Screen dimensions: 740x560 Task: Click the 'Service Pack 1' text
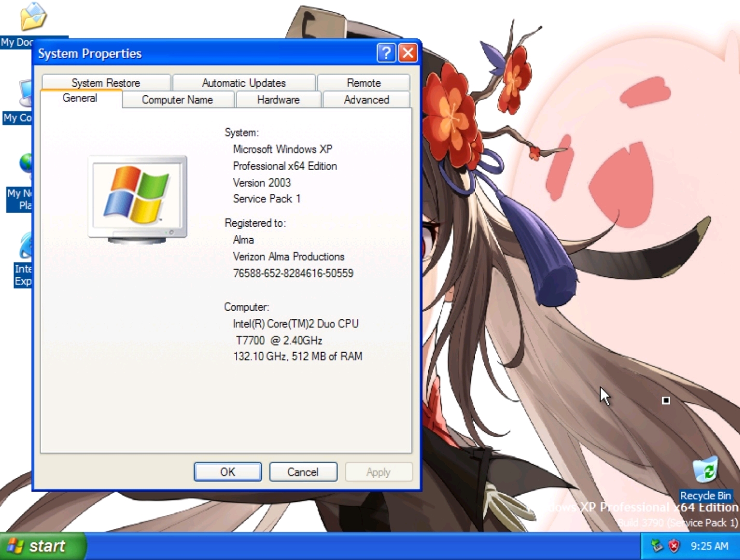[x=267, y=199]
